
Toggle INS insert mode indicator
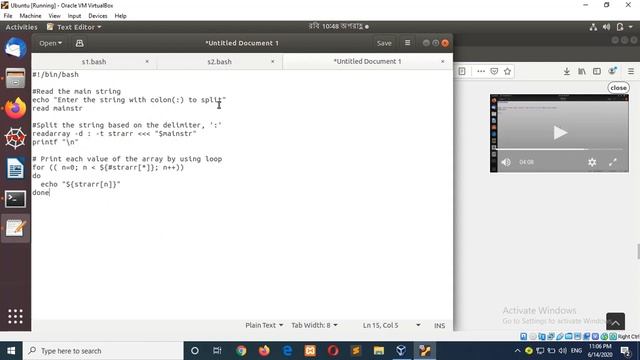coord(440,325)
